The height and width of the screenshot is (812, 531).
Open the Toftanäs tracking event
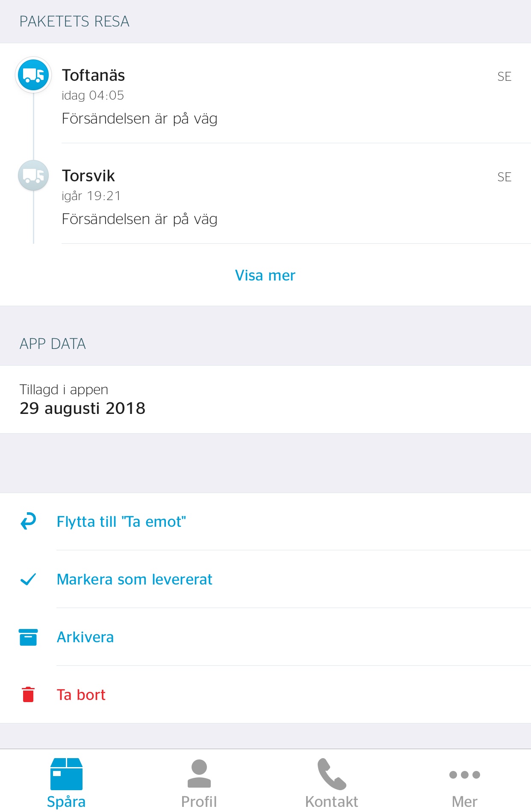coord(265,93)
